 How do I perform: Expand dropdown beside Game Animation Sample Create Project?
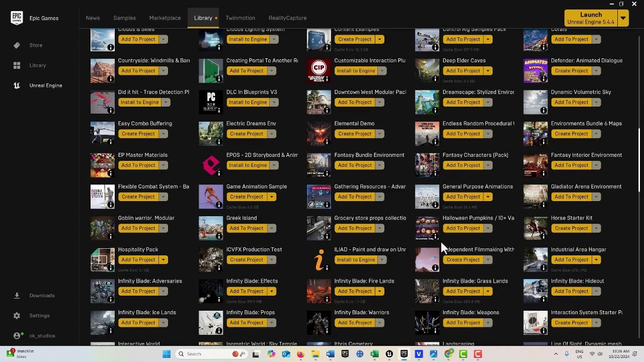[272, 197]
